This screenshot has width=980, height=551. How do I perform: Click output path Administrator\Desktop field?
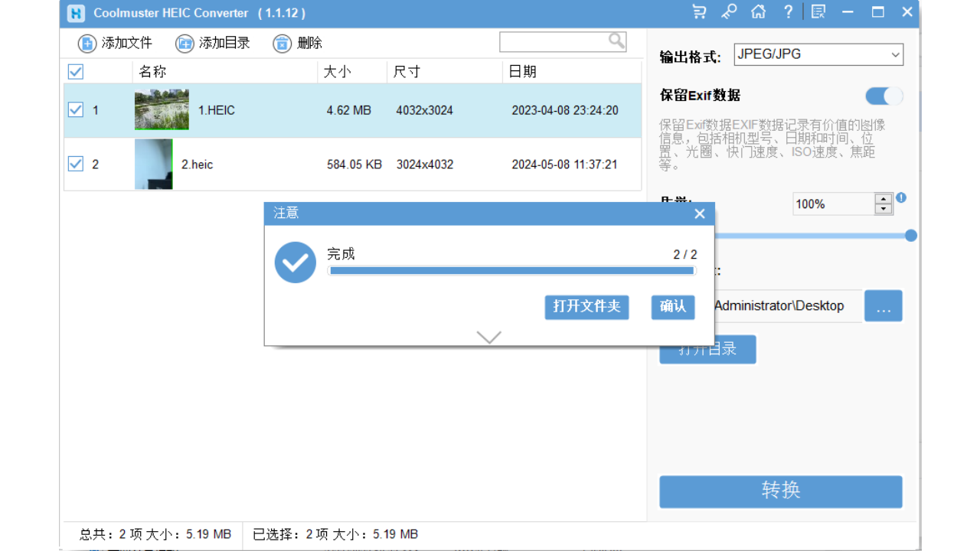787,306
